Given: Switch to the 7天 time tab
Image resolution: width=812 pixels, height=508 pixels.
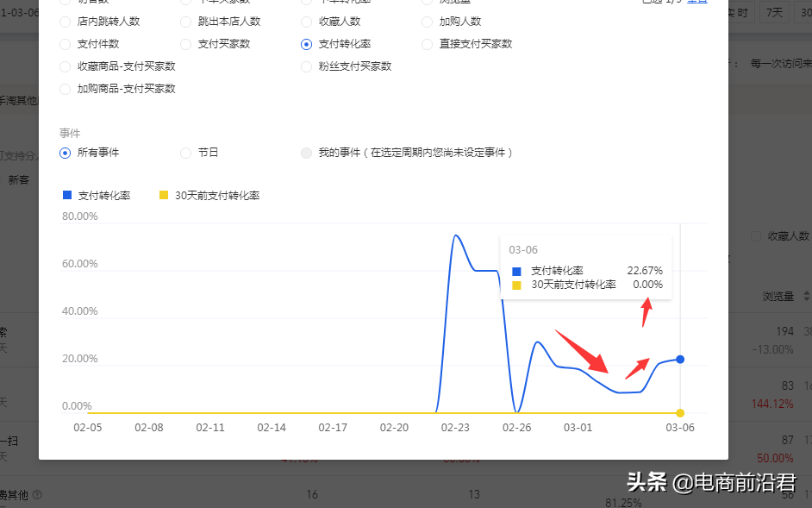Looking at the screenshot, I should tap(772, 11).
